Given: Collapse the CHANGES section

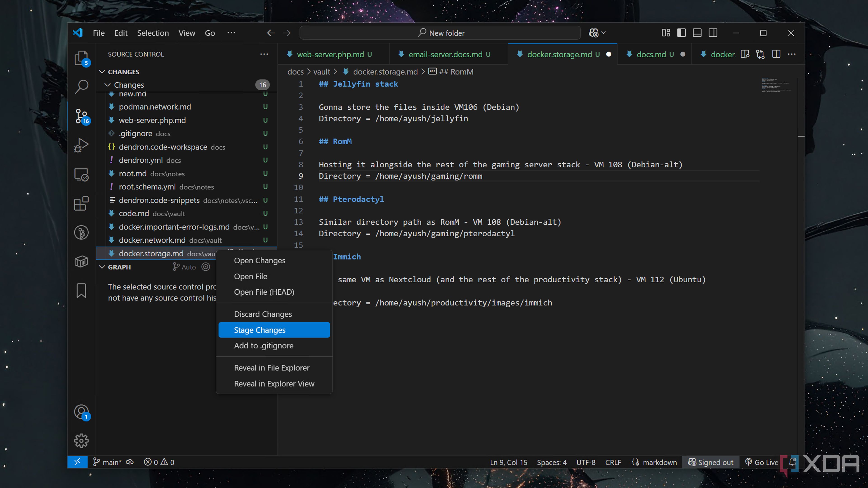Looking at the screenshot, I should [102, 72].
